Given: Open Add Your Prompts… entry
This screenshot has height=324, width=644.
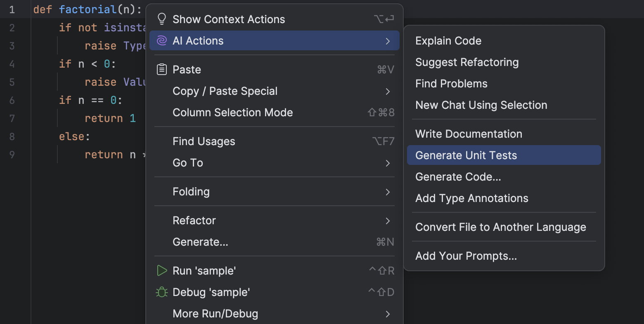Looking at the screenshot, I should point(466,256).
